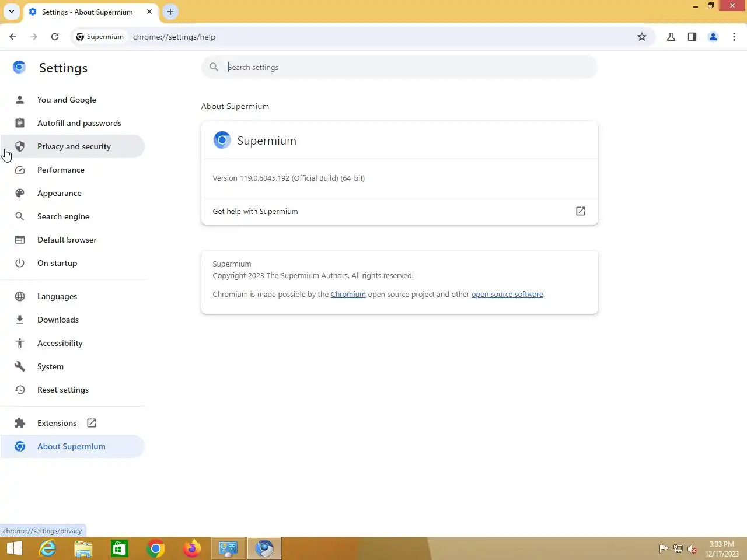
Task: Click the Get help with Supermium row
Action: pos(400,211)
